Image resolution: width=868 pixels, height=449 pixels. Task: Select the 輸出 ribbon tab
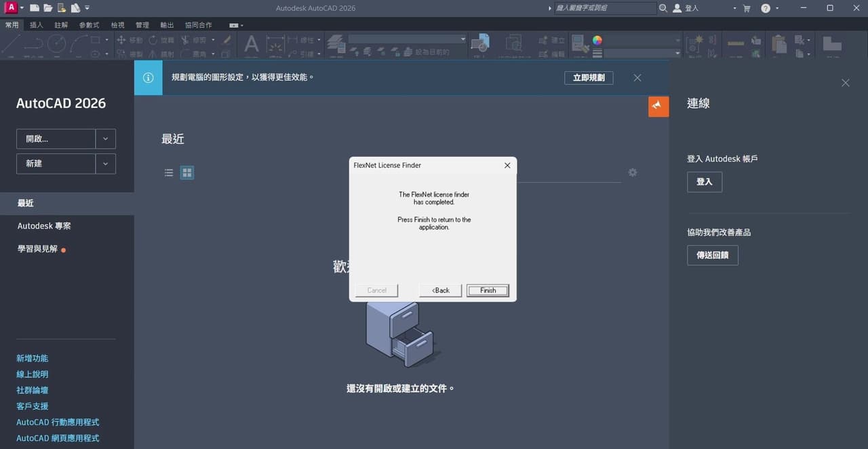point(167,25)
